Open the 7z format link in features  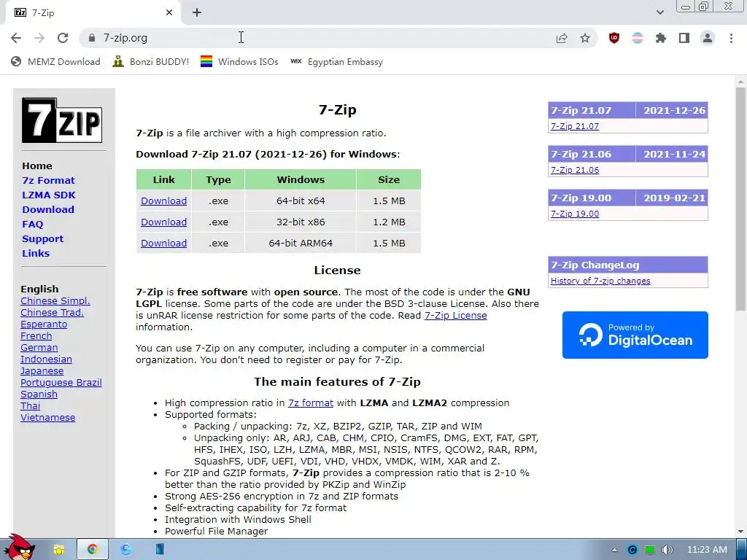coord(311,402)
